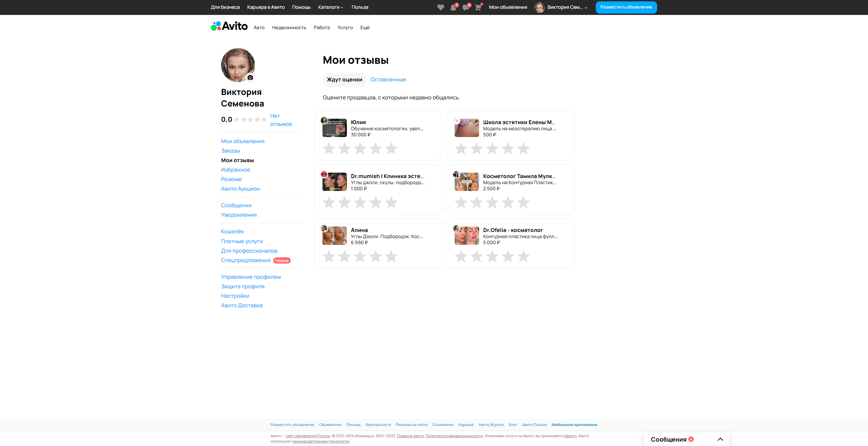This screenshot has width=868, height=446.
Task: Open Виктория Сем... account dropdown
Action: [567, 7]
